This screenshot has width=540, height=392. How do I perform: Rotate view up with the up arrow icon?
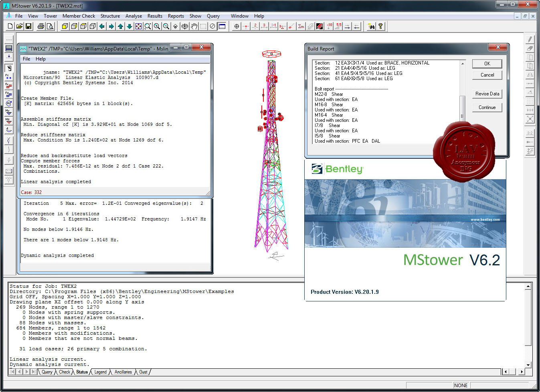pos(120,26)
